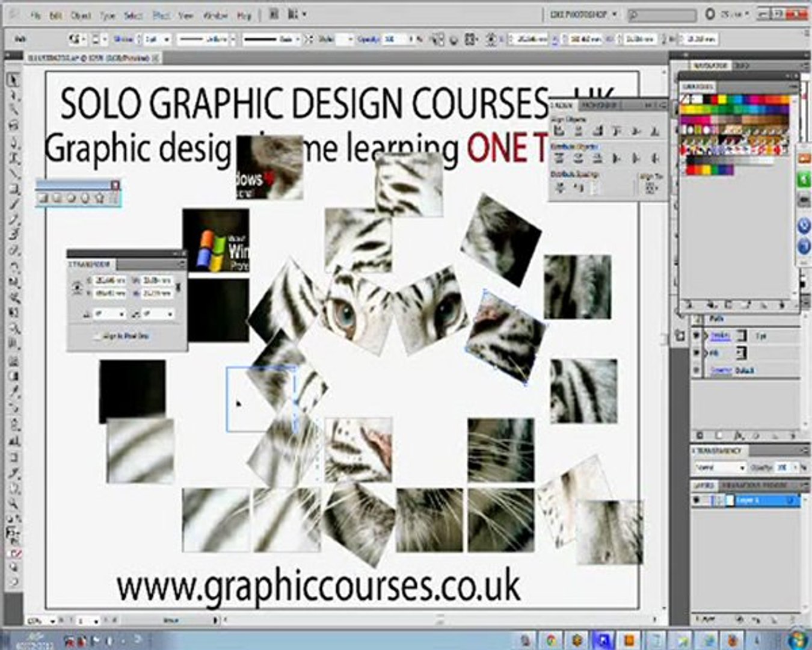Enable Align to Pixel Grid checkbox

[x=97, y=336]
